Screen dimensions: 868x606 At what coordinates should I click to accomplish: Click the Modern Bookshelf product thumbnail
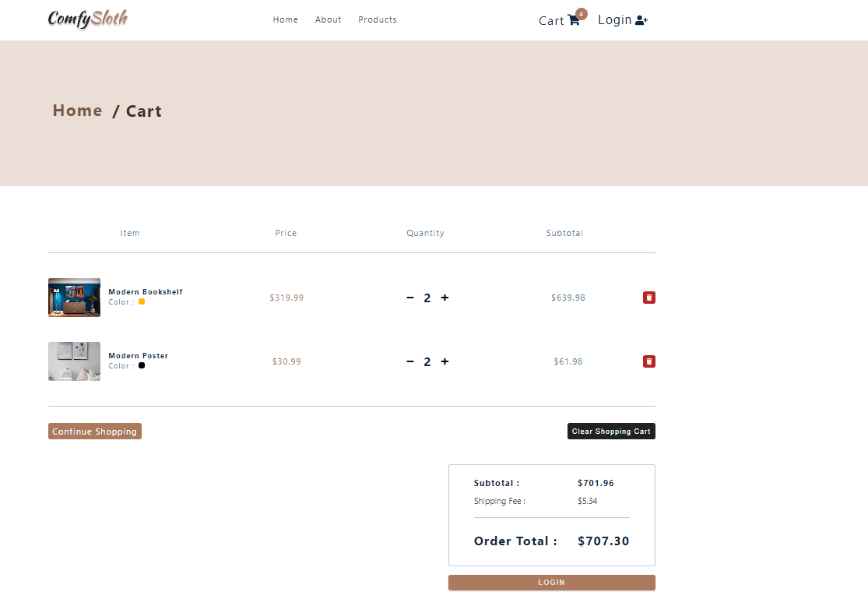click(x=74, y=297)
